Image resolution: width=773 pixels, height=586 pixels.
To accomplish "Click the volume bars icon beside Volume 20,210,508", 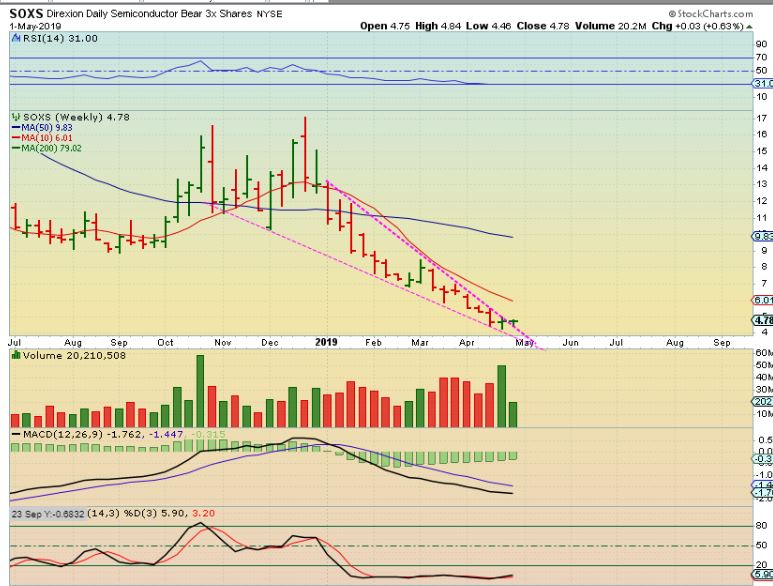I will point(16,355).
